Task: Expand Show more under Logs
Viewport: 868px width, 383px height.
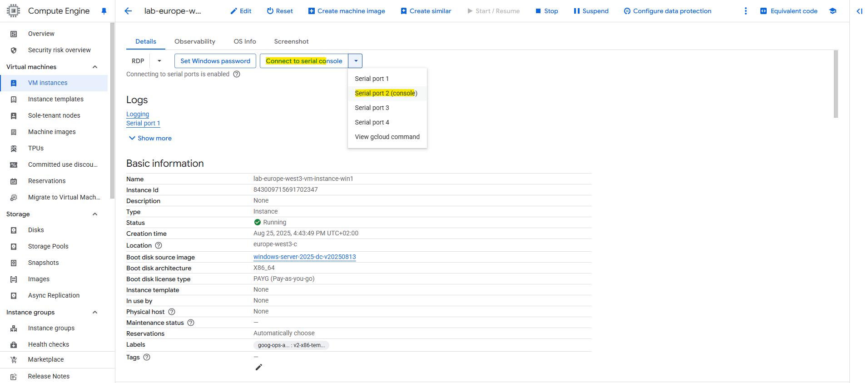Action: point(150,138)
